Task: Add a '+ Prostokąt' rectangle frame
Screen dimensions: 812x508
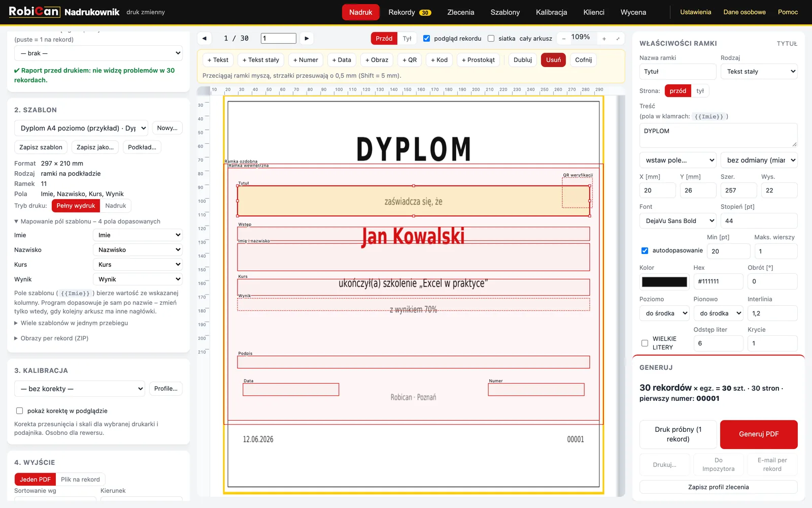Action: click(479, 60)
